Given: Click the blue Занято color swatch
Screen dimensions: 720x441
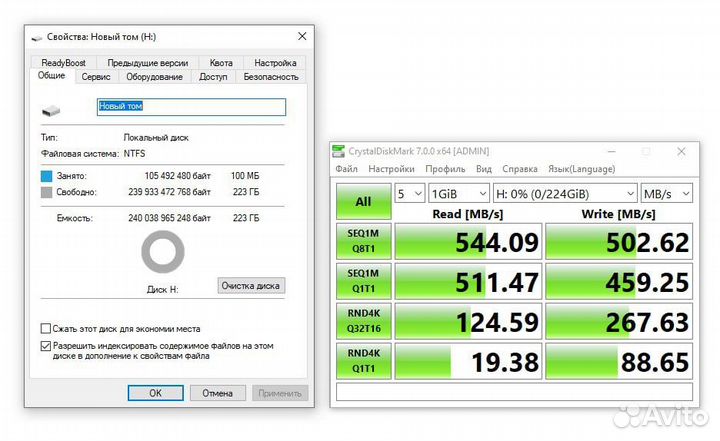Looking at the screenshot, I should pos(46,176).
